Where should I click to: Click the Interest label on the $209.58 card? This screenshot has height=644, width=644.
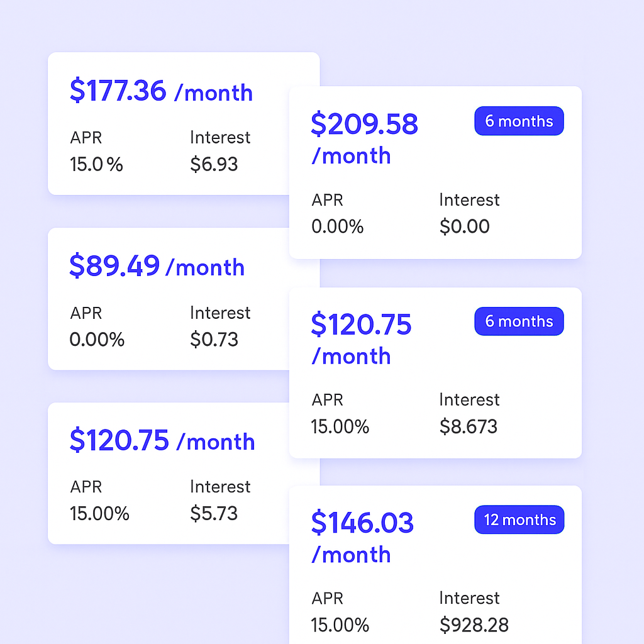coord(469,200)
